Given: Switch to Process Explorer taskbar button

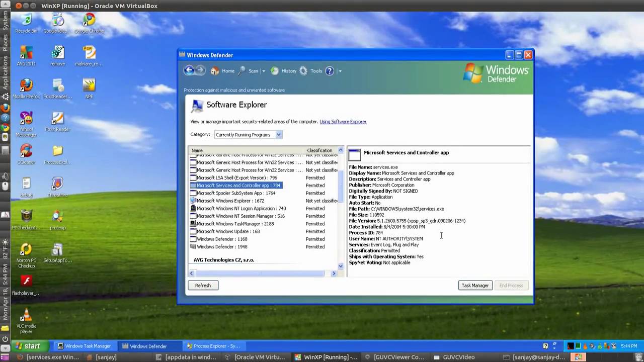Looking at the screenshot, I should pos(213,346).
